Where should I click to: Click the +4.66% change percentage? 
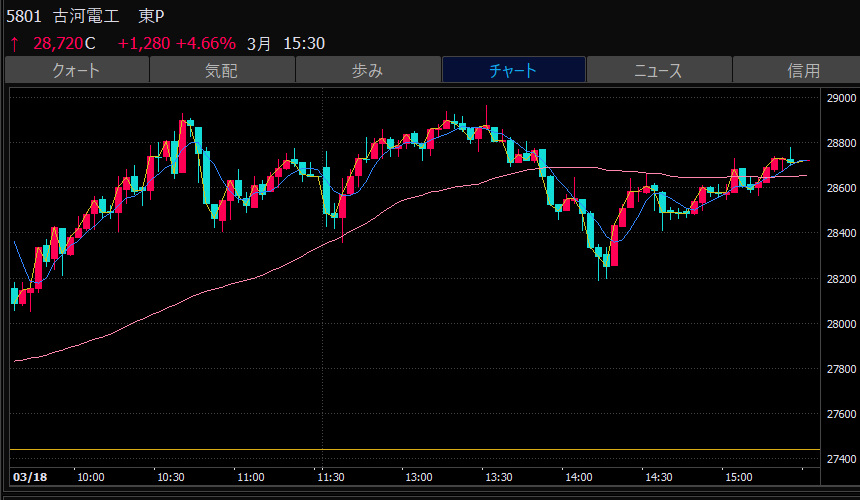205,44
